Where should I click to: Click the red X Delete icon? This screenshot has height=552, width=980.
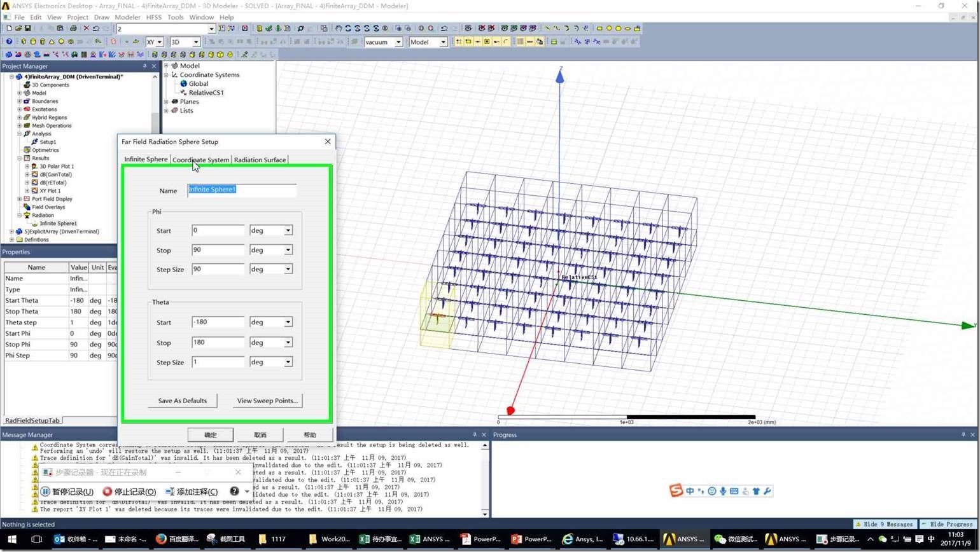[x=87, y=29]
